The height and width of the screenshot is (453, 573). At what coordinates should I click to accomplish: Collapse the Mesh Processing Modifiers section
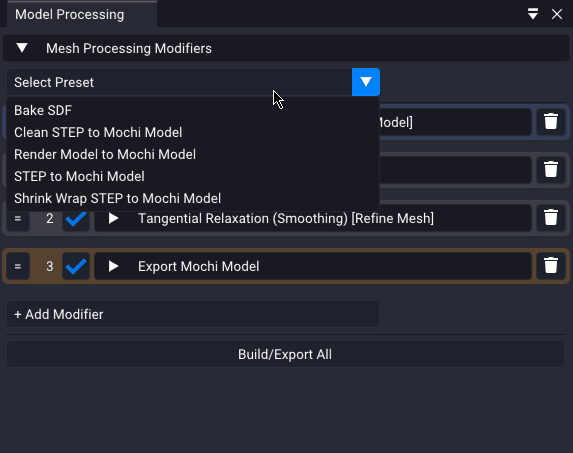pos(22,48)
